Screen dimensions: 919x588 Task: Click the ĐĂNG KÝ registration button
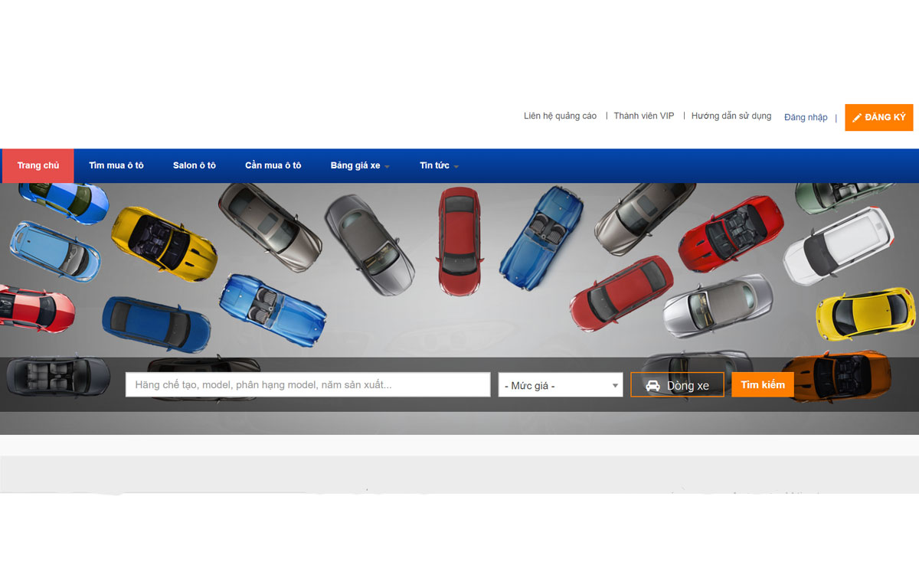pos(878,117)
